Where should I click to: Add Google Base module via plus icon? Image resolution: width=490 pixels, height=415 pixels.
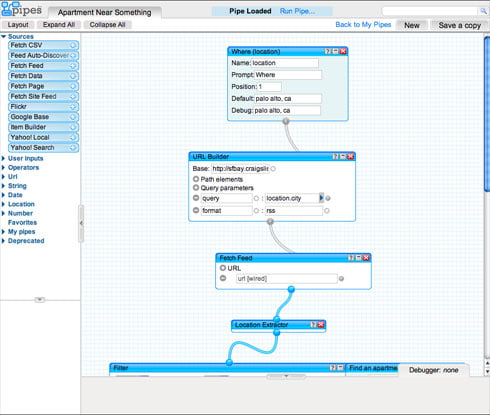tap(73, 117)
